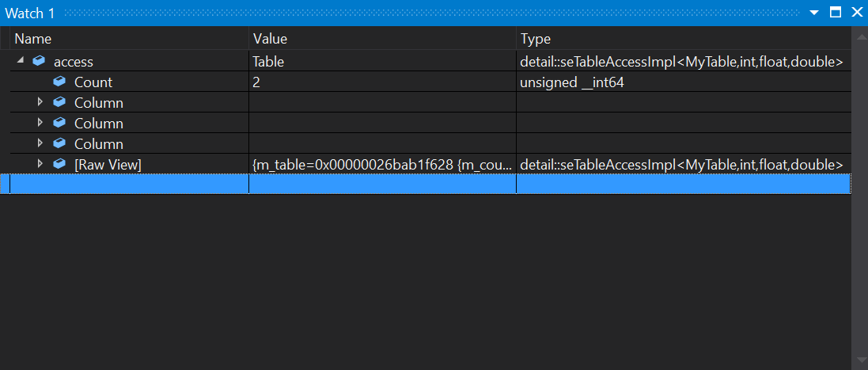Collapse the access variable node
Screen dimensions: 868x370
tap(20, 61)
